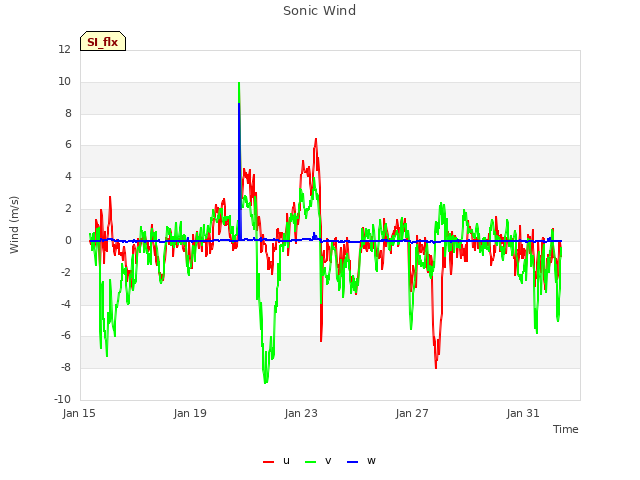The image size is (640, 480).
Task: Toggle the v series in the legend
Action: point(318,461)
